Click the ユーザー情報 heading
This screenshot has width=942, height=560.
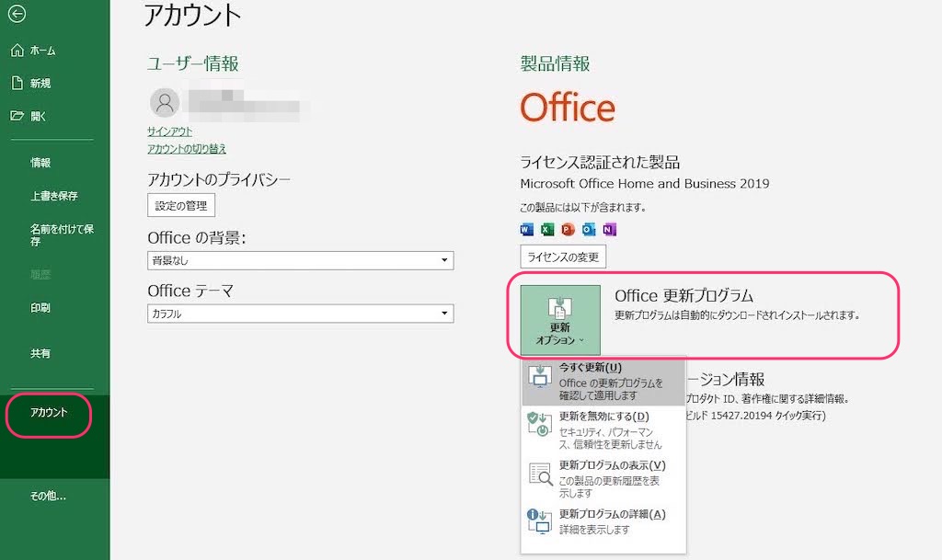point(193,63)
